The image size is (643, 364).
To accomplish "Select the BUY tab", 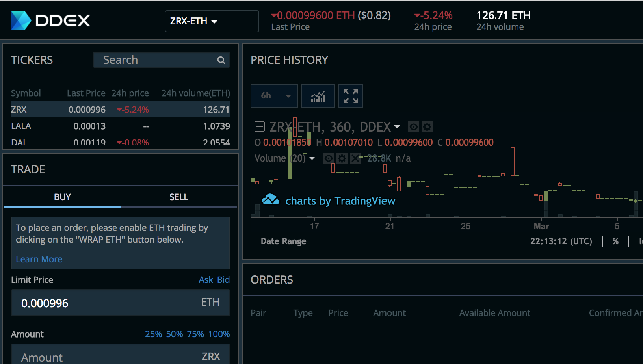I will 62,197.
